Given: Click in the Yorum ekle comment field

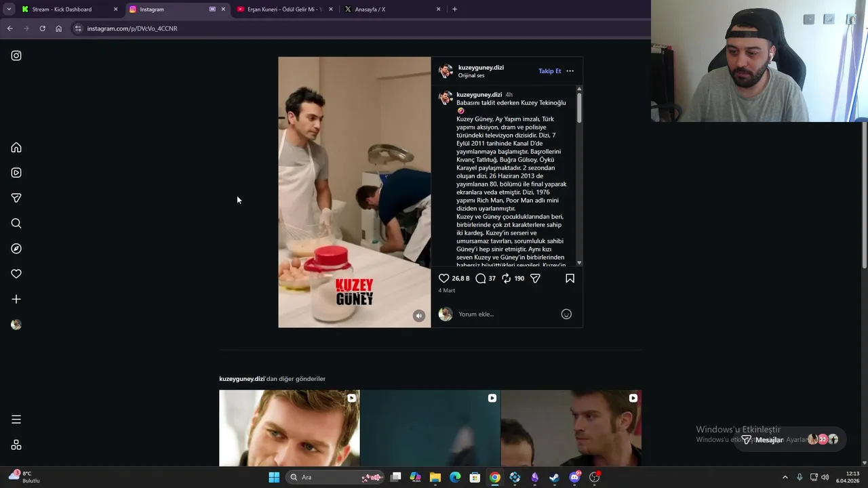Looking at the screenshot, I should click(x=507, y=314).
